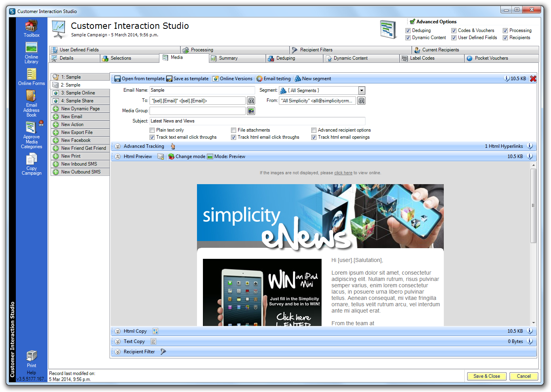Toggle the Codes & Vouchers checkbox
551x392 pixels.
click(x=454, y=30)
